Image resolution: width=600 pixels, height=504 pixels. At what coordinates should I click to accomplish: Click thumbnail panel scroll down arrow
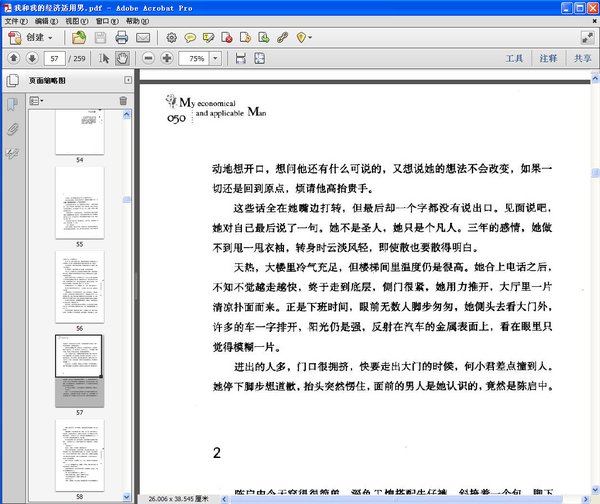(x=127, y=497)
